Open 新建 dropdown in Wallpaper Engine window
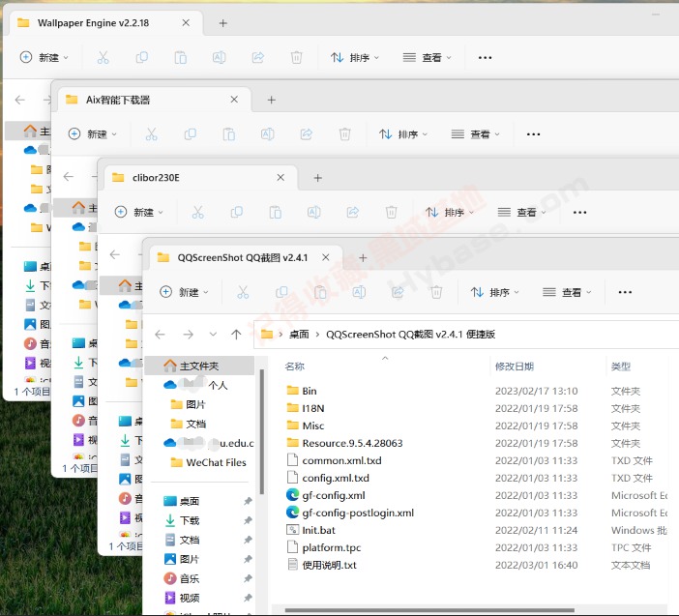The width and height of the screenshot is (679, 616). tap(44, 58)
